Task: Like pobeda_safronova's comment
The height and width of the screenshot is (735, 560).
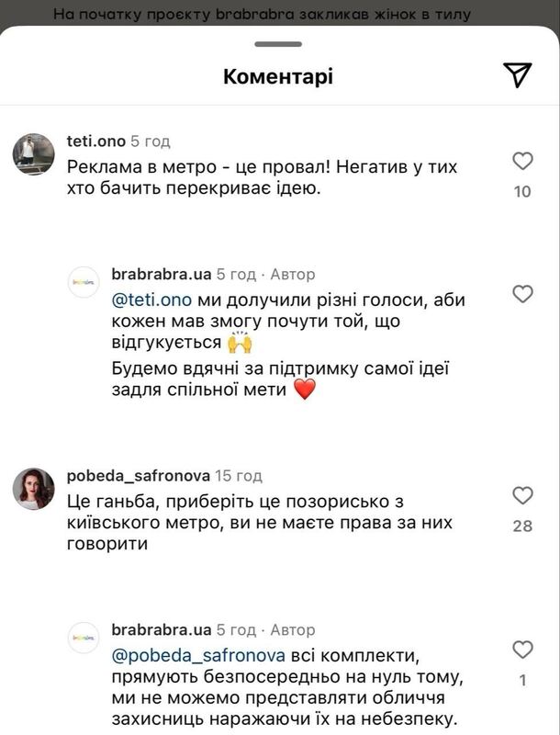Action: (x=522, y=496)
